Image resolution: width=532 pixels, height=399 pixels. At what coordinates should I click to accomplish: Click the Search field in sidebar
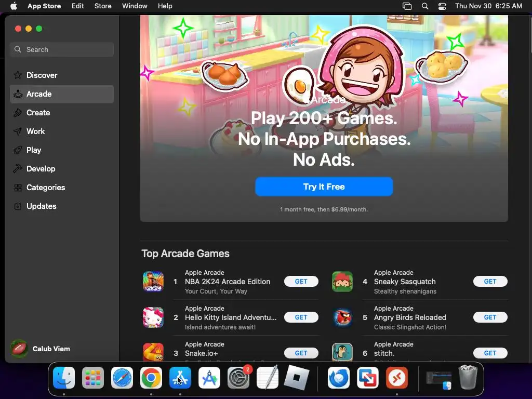[x=62, y=49]
